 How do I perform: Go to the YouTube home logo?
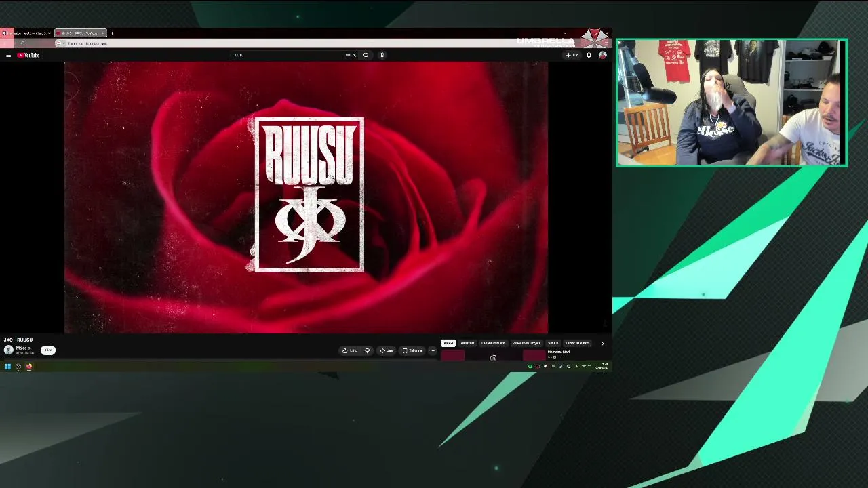(x=28, y=55)
